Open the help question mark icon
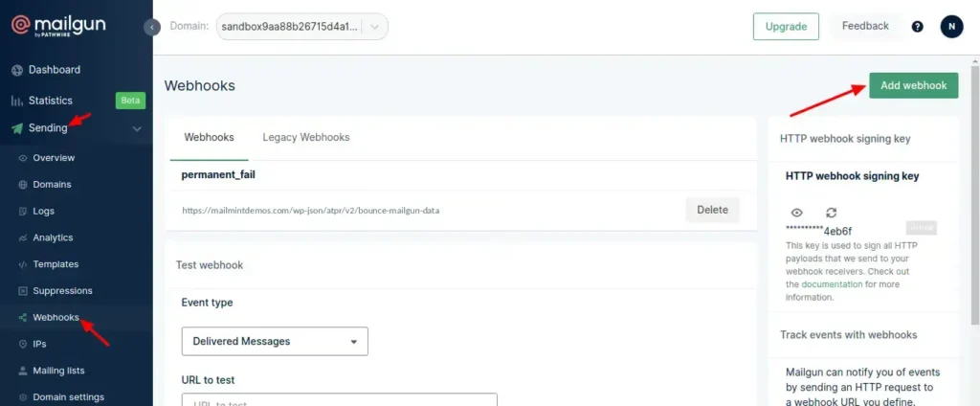 point(917,27)
